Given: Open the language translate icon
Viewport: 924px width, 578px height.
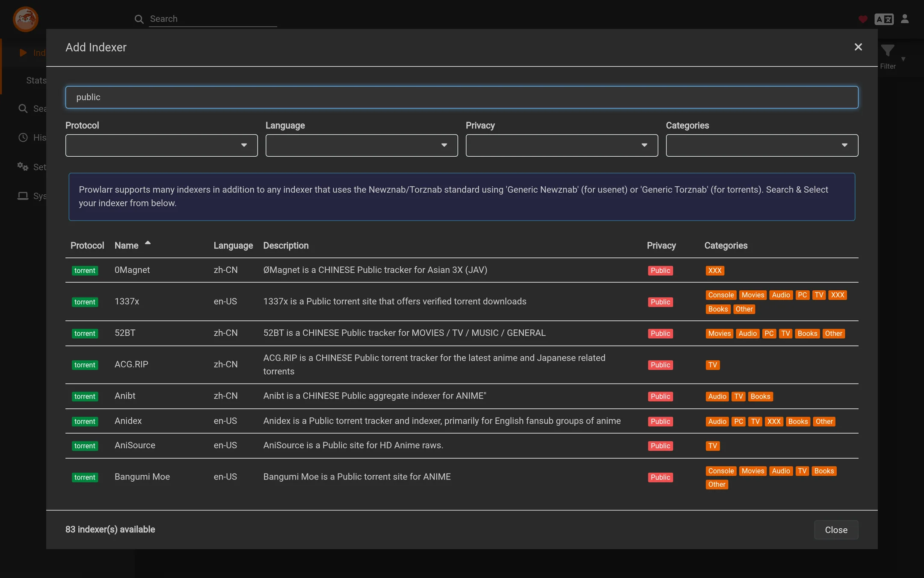Looking at the screenshot, I should click(884, 19).
